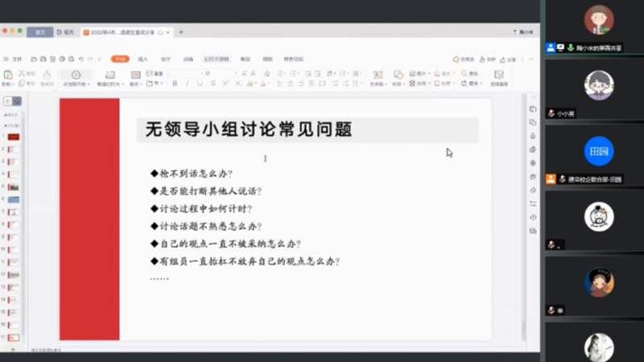This screenshot has width=644, height=362.
Task: Open the Section dropdown
Action: click(x=155, y=84)
